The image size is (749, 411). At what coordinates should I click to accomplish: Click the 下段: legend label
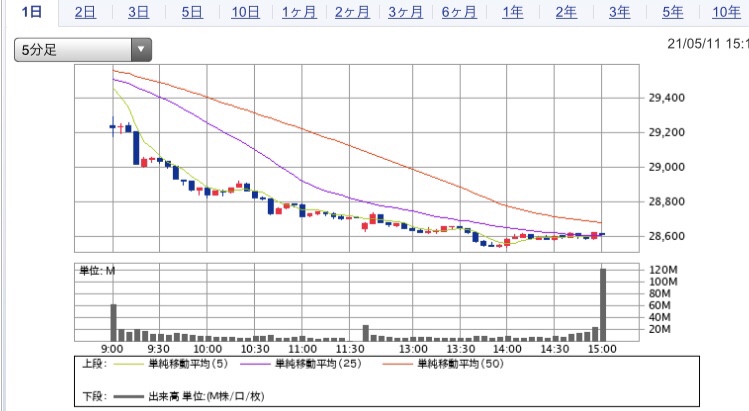point(95,397)
